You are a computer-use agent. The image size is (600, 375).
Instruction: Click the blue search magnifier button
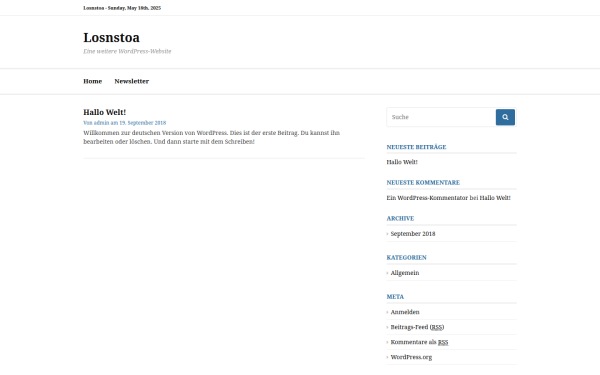[x=505, y=117]
